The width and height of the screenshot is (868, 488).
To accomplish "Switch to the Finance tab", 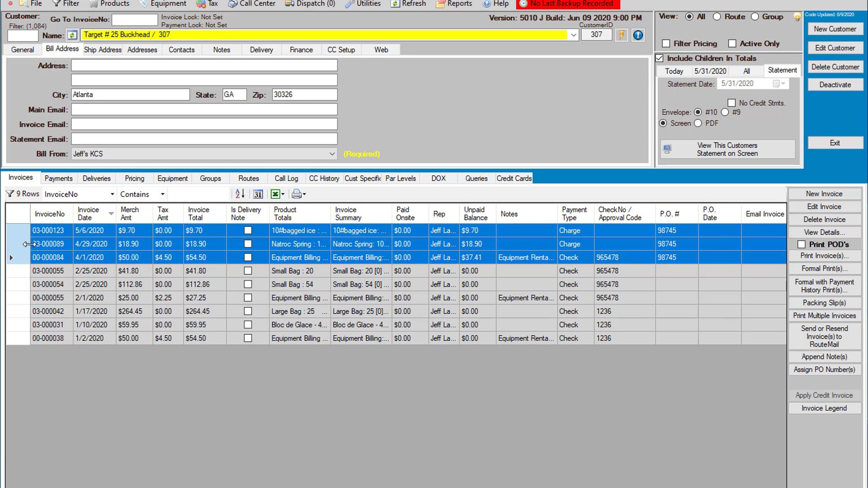I will click(301, 50).
